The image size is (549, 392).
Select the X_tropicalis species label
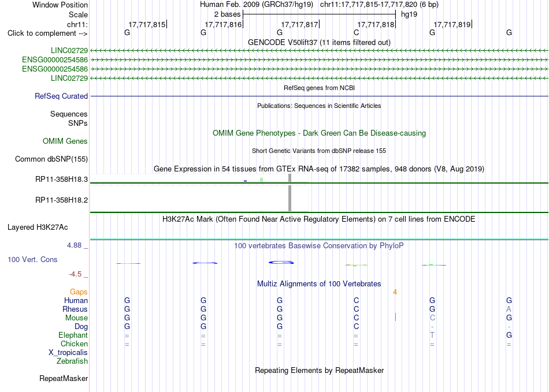(x=68, y=353)
